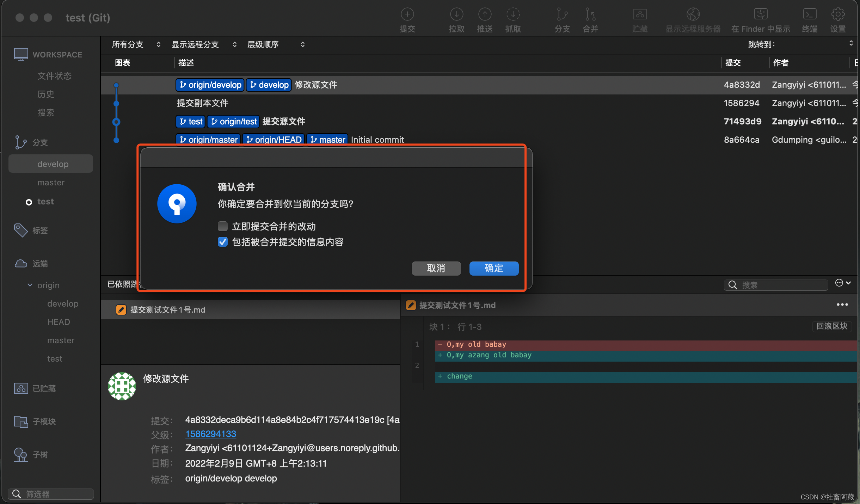Image resolution: width=860 pixels, height=504 pixels.
Task: Open the 显示远程分支 dropdown
Action: (x=204, y=45)
